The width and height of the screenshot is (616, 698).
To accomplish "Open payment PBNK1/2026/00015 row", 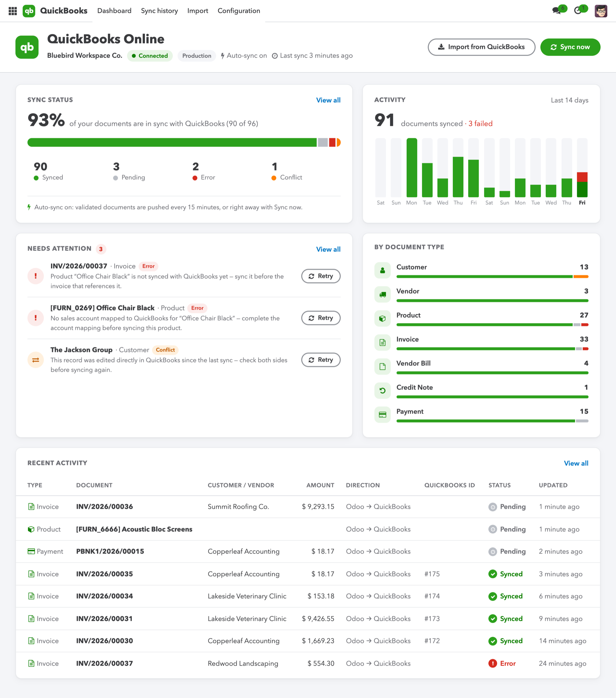I will point(308,551).
